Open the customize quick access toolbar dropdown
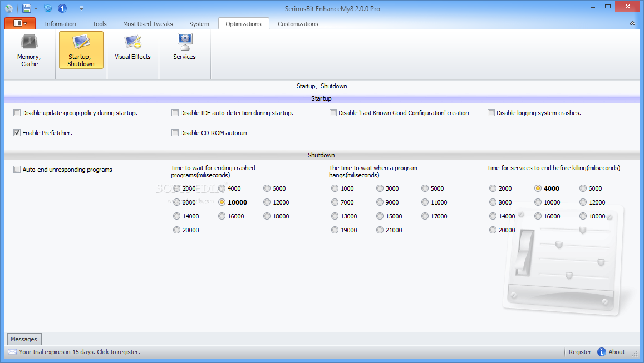This screenshot has width=644, height=363. point(81,8)
